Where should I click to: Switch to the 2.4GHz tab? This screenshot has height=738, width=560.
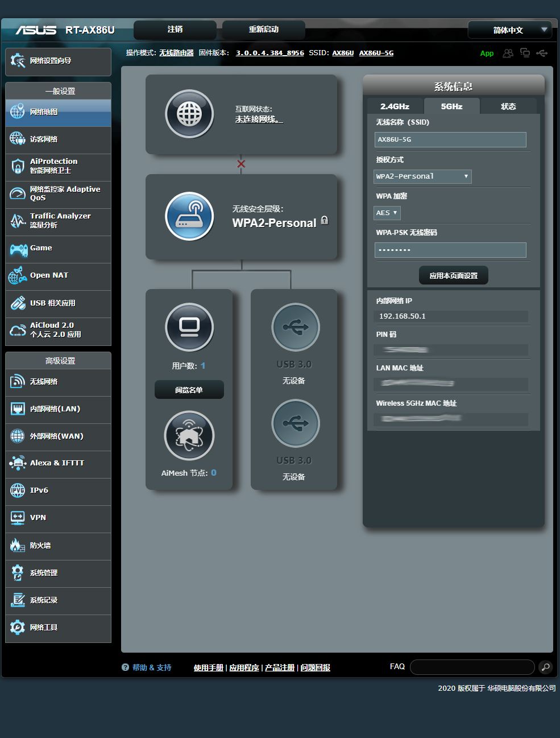click(x=395, y=106)
